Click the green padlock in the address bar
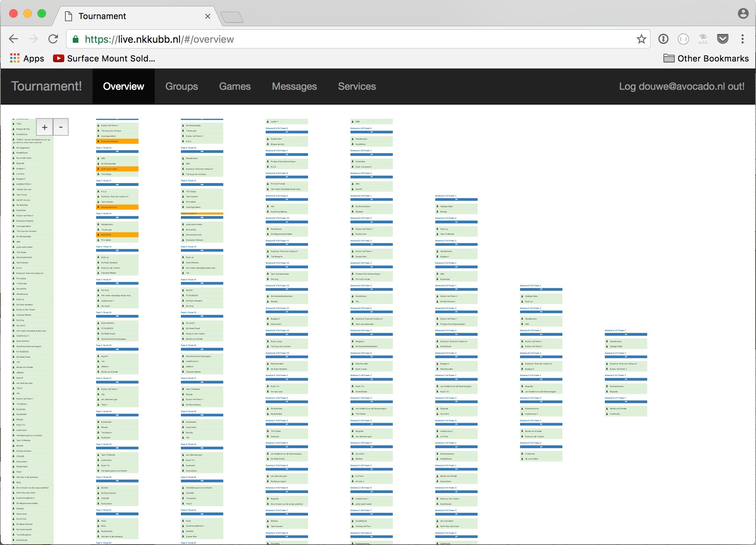This screenshot has height=545, width=756. (75, 39)
